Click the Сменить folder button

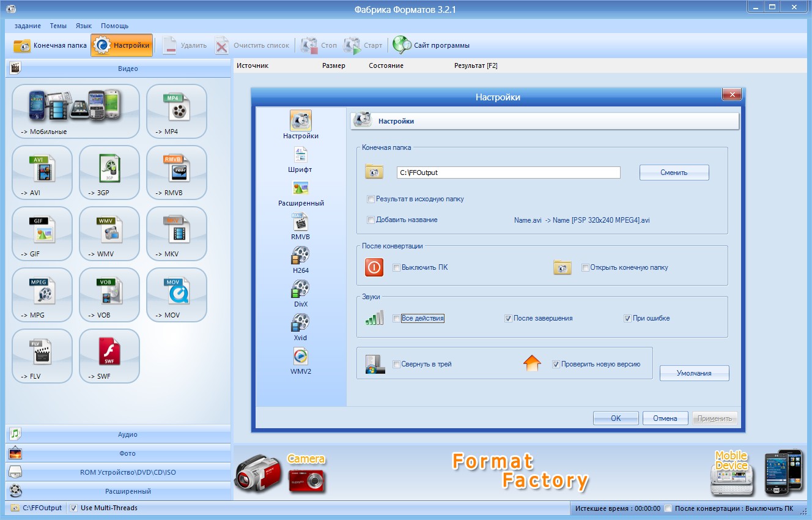click(x=674, y=173)
